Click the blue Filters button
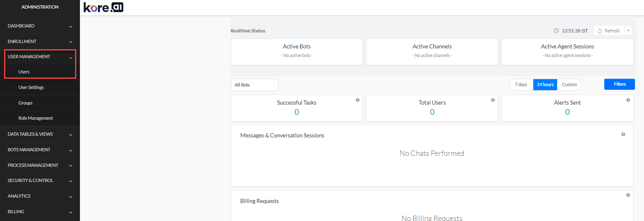 (x=619, y=84)
